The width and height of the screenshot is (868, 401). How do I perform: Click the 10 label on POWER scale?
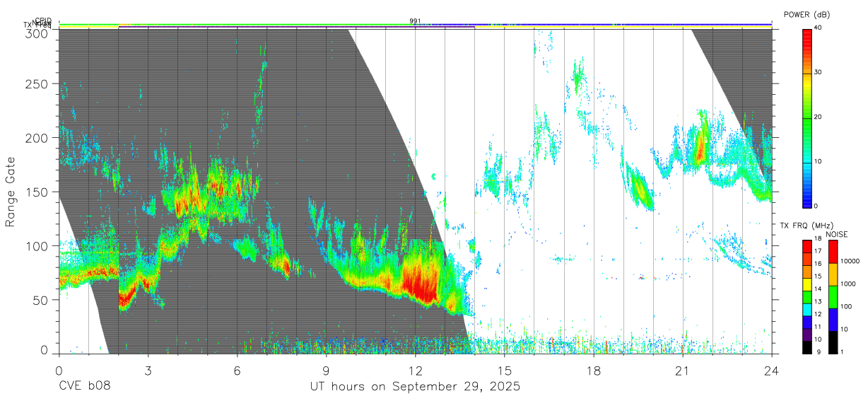[819, 162]
